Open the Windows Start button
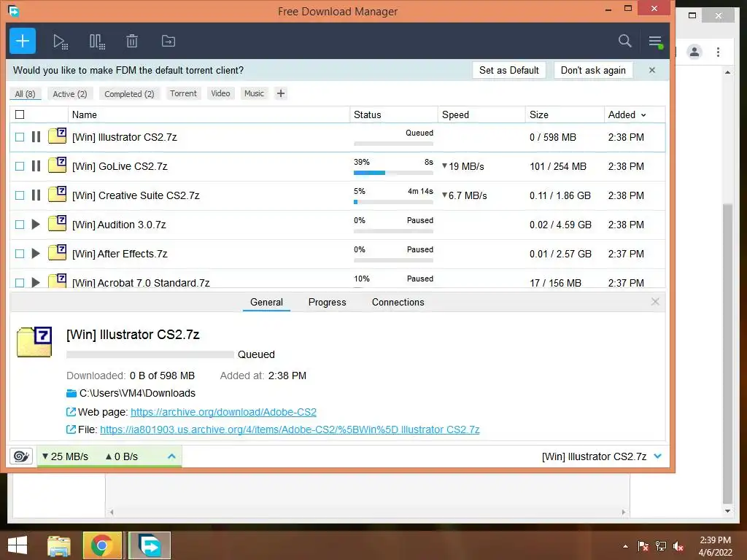This screenshot has height=560, width=747. tap(18, 545)
